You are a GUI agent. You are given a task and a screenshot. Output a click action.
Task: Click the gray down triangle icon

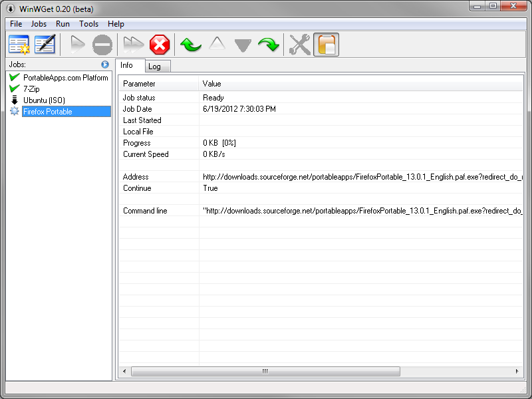tap(243, 45)
